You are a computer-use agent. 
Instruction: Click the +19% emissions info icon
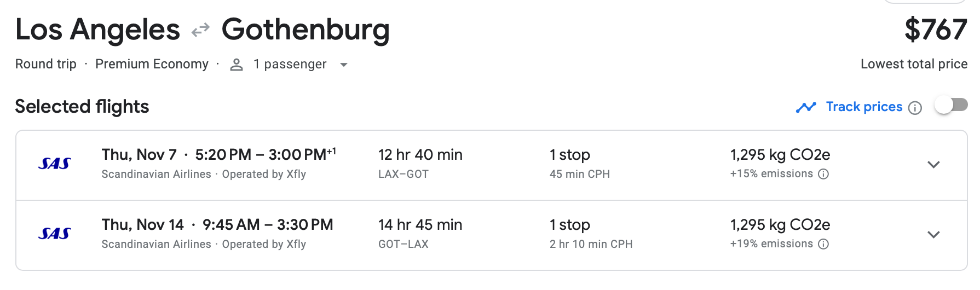tap(823, 244)
